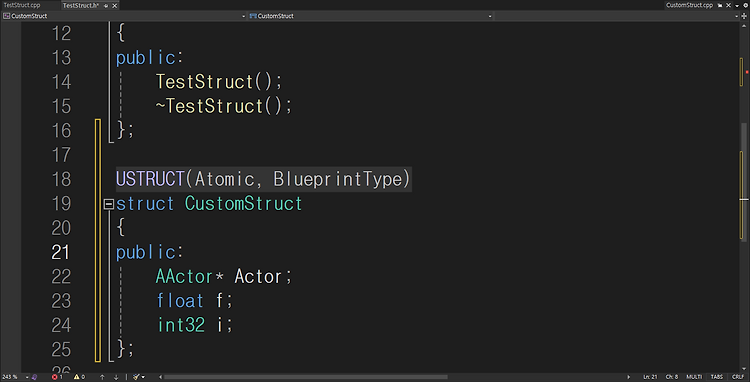This screenshot has width=750, height=382.
Task: Click the AActor type on line 22
Action: [184, 276]
